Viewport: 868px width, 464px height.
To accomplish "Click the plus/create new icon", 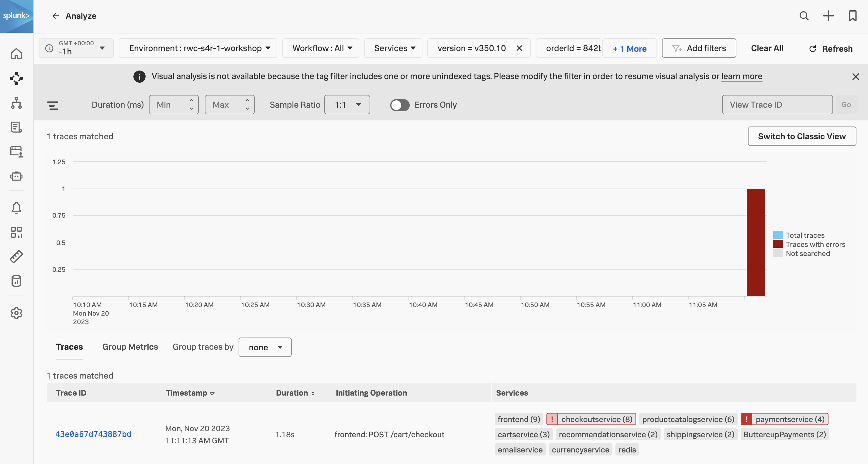I will pyautogui.click(x=828, y=16).
